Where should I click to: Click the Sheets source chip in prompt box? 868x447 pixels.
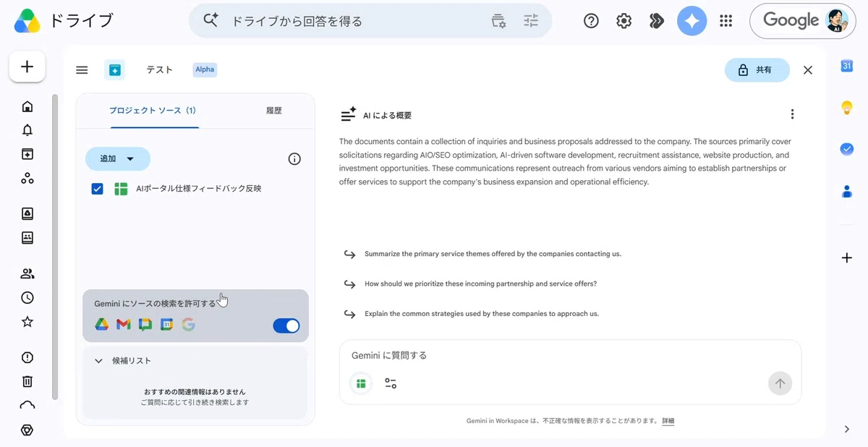pos(361,383)
